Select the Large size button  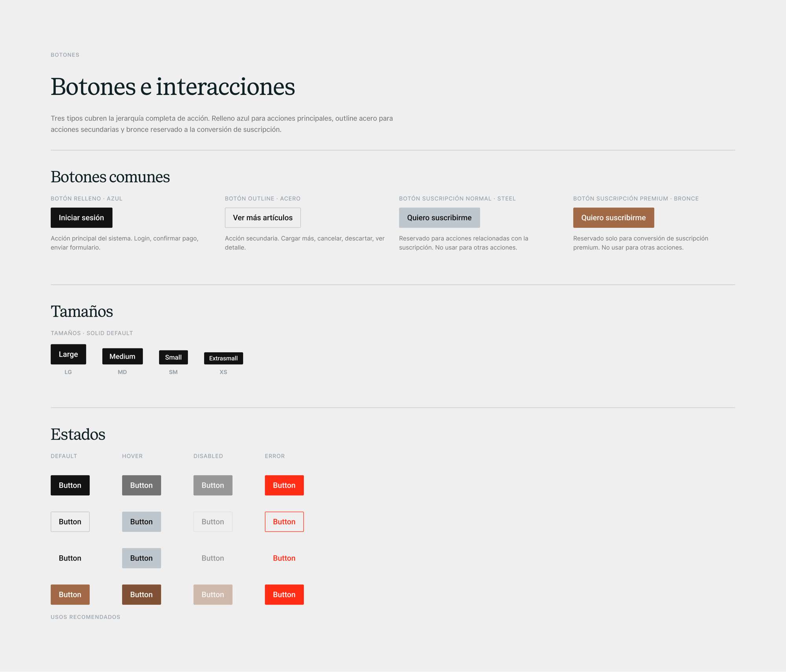point(68,354)
